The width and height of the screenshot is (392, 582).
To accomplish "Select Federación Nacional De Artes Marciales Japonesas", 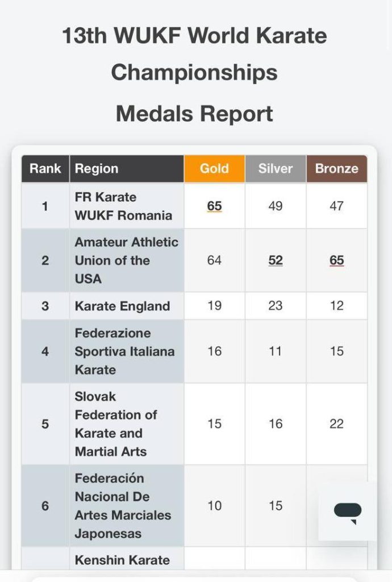I will 123,506.
